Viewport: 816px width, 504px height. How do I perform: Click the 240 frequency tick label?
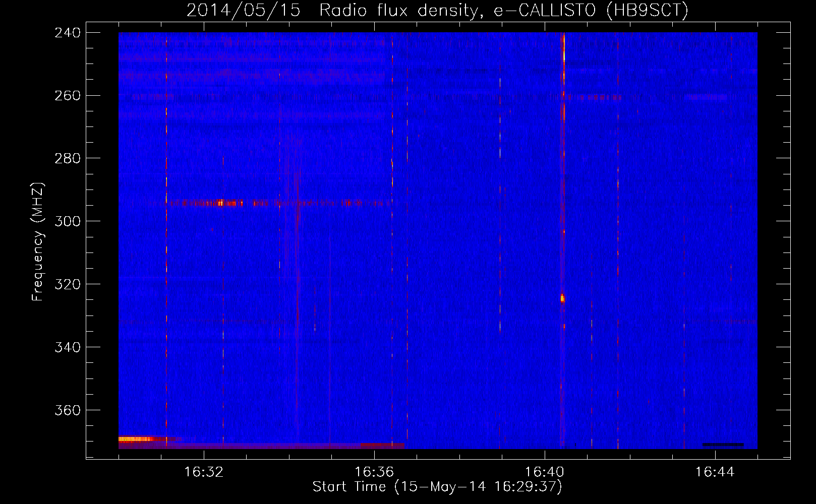click(x=68, y=33)
